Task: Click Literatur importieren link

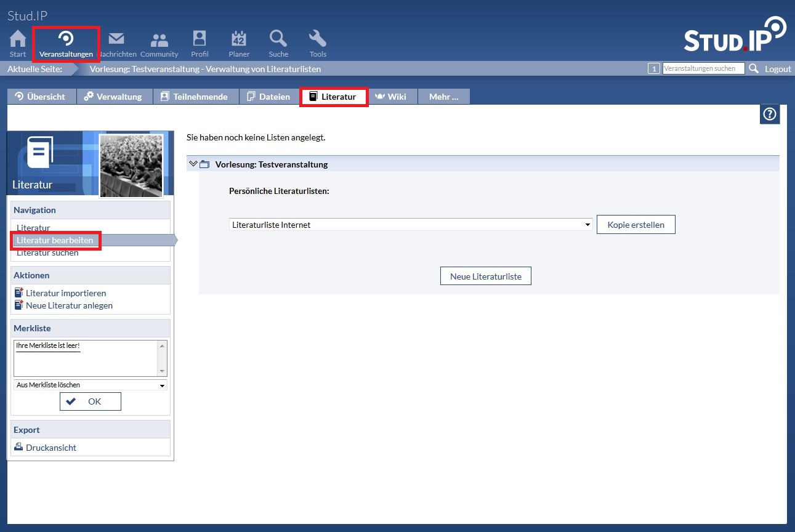Action: click(65, 293)
